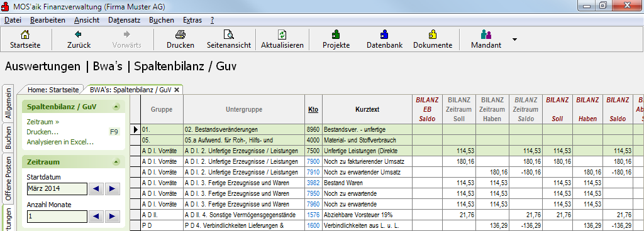Select cell 'Bestand Waren'

coord(367,183)
